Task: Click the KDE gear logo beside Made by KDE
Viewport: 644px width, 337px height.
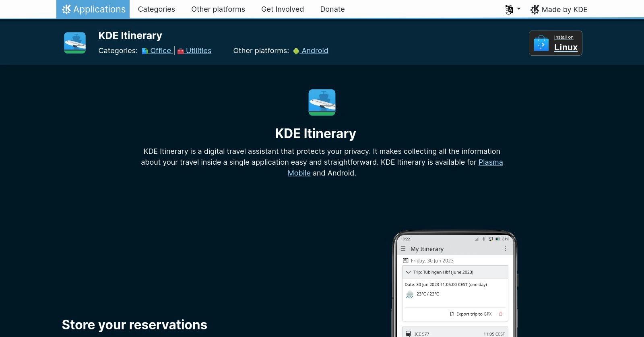Action: (535, 10)
